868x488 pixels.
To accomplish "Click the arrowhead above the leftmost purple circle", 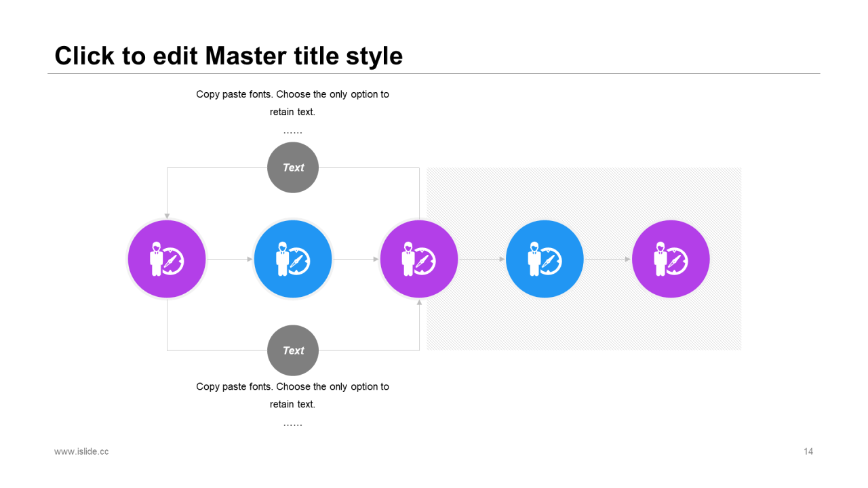I will tap(167, 216).
